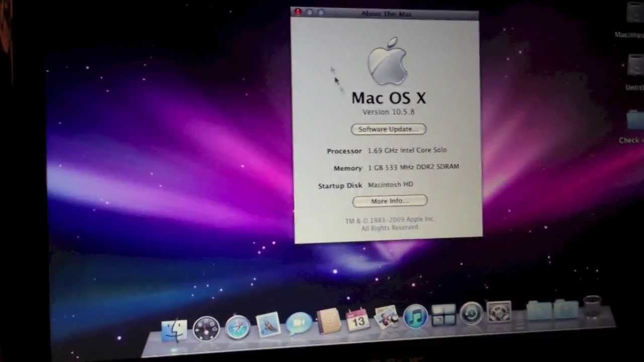Open Address Book in the Dock
The width and height of the screenshot is (644, 362).
[x=329, y=321]
